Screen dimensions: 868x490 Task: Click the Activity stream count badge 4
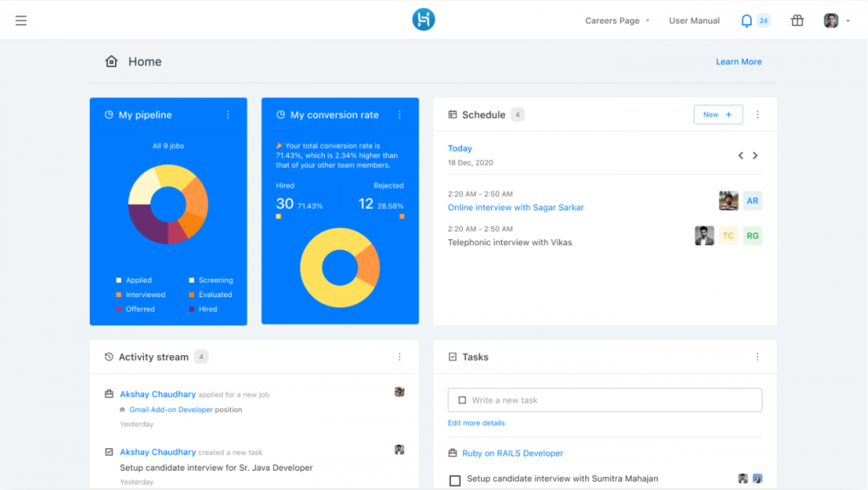click(201, 357)
